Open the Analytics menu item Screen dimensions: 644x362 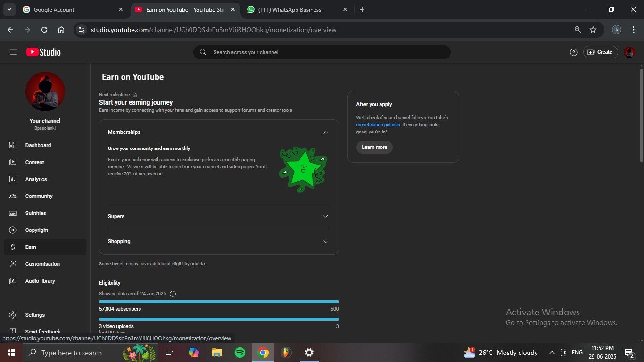point(45,179)
